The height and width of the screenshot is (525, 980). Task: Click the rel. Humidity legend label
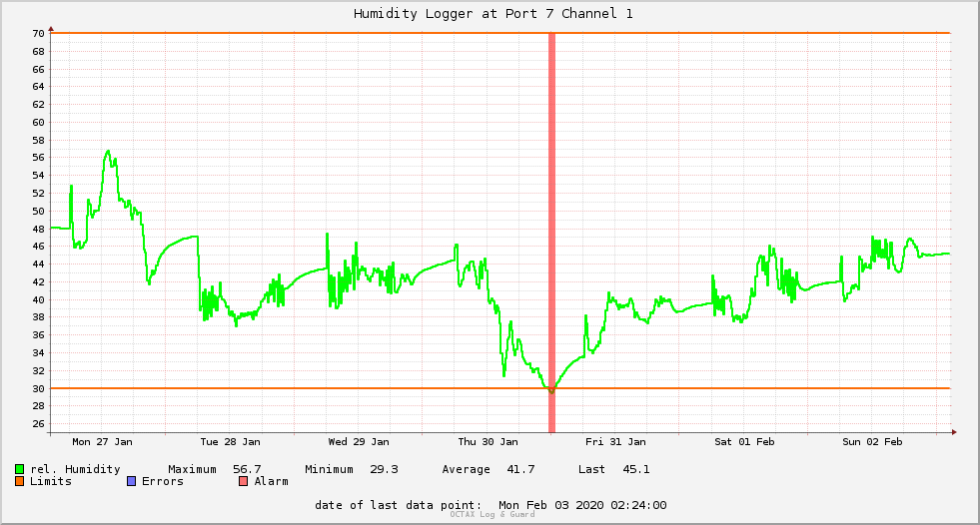coord(75,469)
